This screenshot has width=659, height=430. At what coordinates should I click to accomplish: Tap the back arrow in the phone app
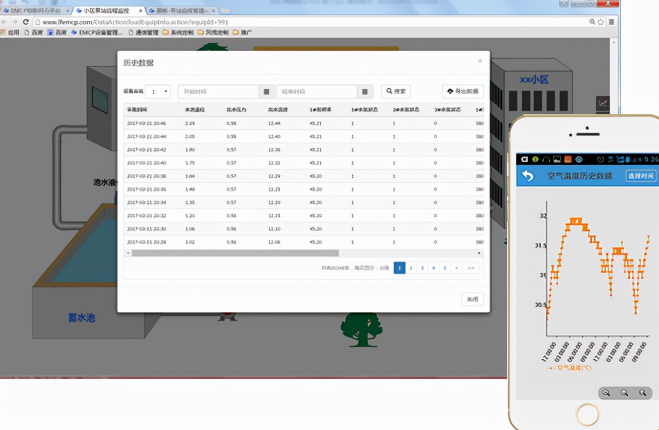click(527, 176)
